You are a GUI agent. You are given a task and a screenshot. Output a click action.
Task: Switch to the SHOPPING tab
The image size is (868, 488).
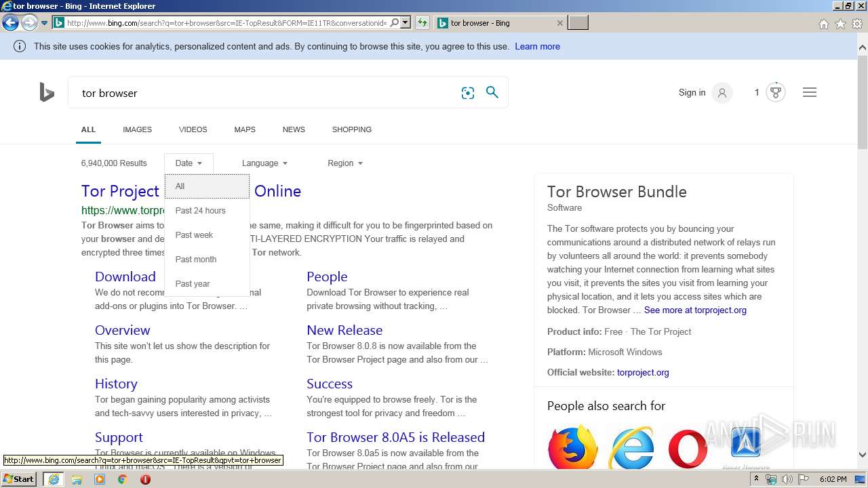(351, 129)
